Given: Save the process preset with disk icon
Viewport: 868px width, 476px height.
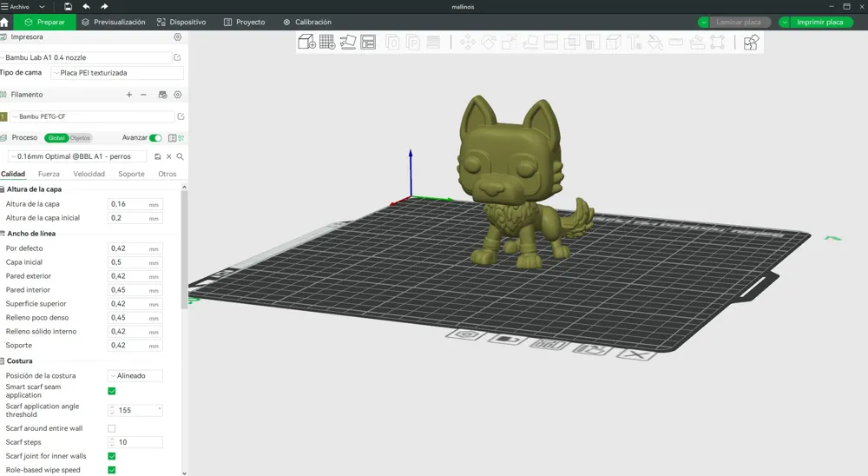Looking at the screenshot, I should click(158, 157).
